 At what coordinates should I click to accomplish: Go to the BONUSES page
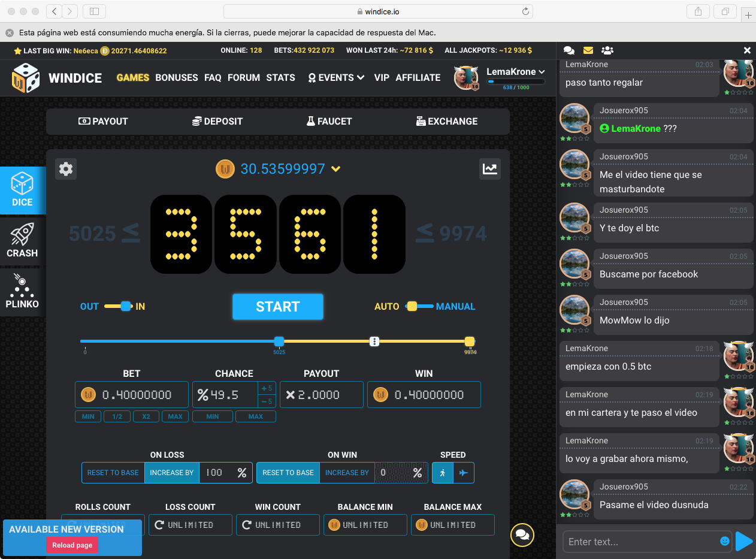pos(177,77)
